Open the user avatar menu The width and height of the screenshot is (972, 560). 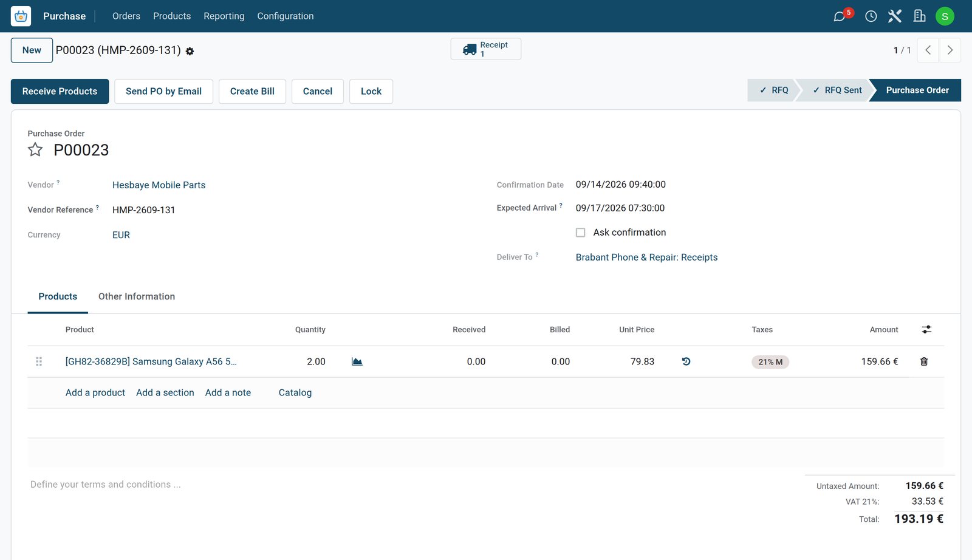coord(945,16)
